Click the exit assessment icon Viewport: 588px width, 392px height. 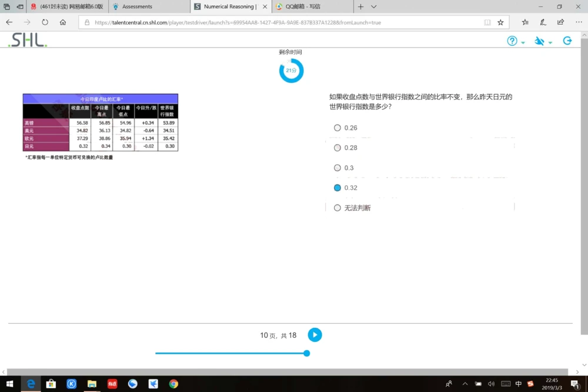567,41
